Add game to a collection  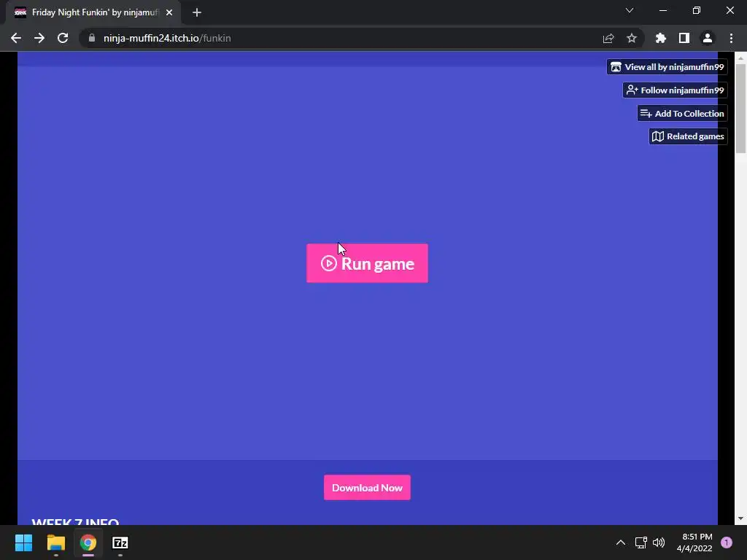point(682,113)
